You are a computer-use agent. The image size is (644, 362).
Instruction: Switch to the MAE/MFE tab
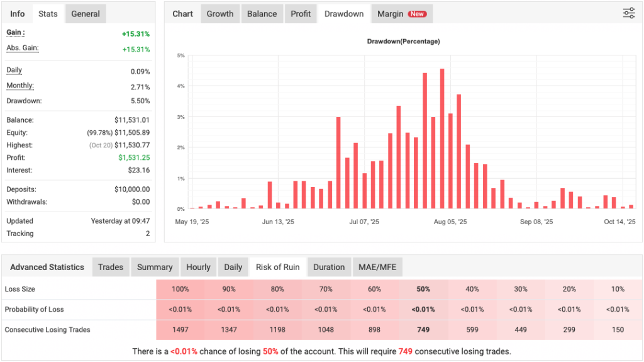pyautogui.click(x=377, y=267)
